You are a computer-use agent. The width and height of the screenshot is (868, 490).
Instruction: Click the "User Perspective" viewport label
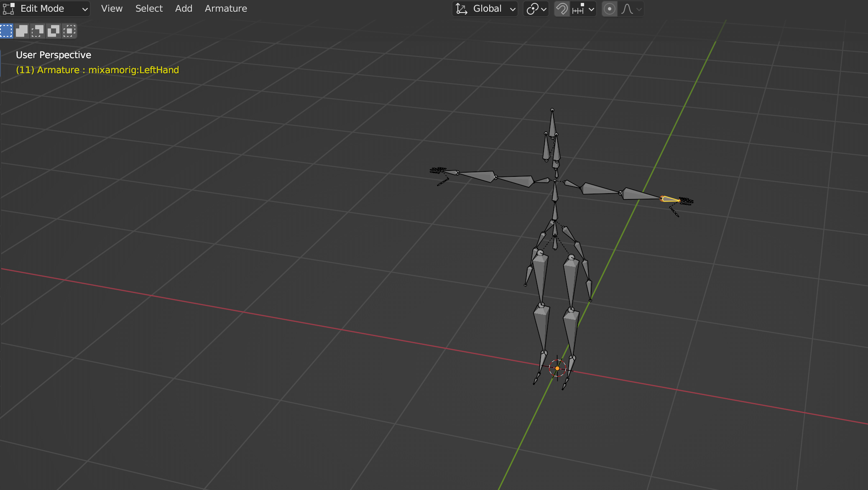point(54,55)
